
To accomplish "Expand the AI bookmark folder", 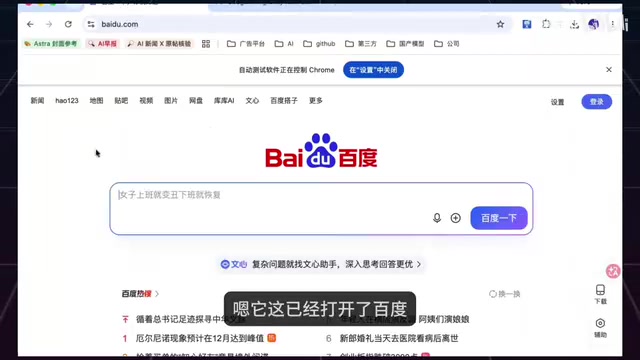I will 284,44.
